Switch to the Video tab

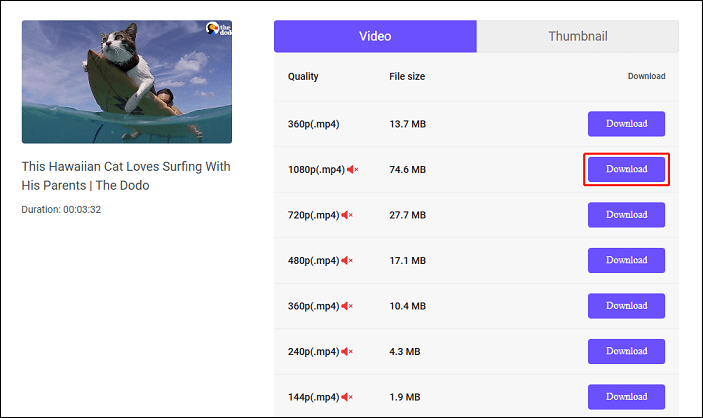375,37
